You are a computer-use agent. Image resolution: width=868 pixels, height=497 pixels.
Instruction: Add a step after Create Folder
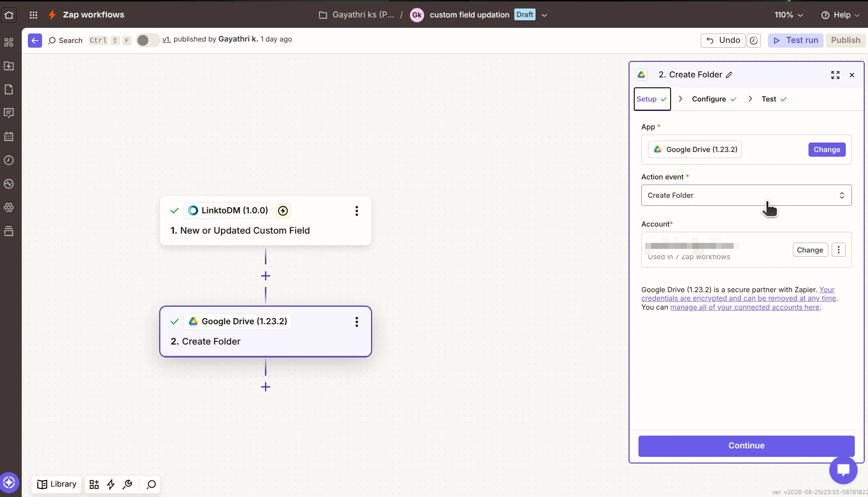[265, 387]
